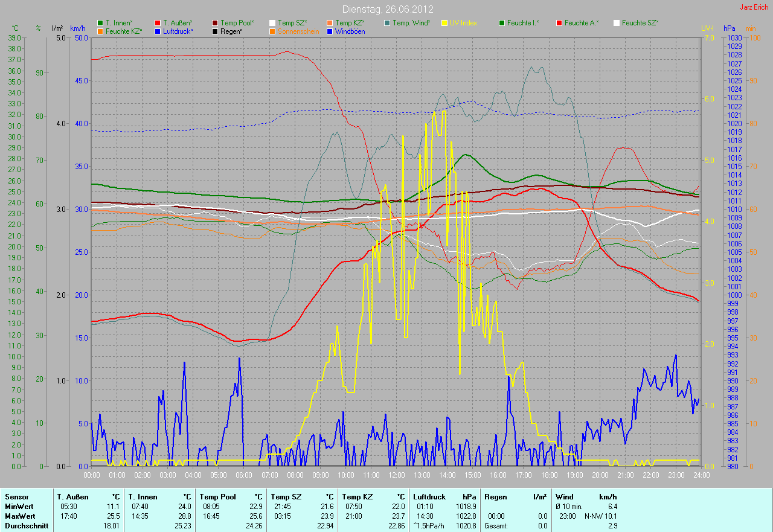The width and height of the screenshot is (773, 532).
Task: Toggle the Feuchte KZ series label
Action: (x=123, y=31)
